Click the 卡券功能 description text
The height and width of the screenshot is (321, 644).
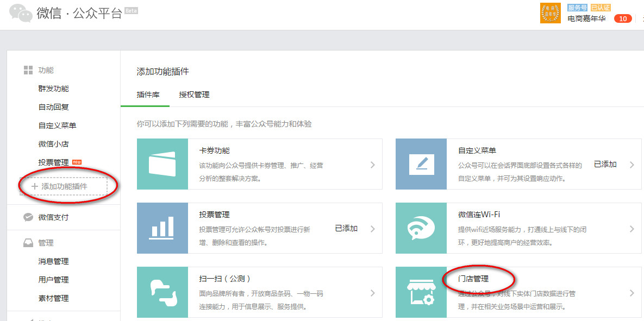261,172
